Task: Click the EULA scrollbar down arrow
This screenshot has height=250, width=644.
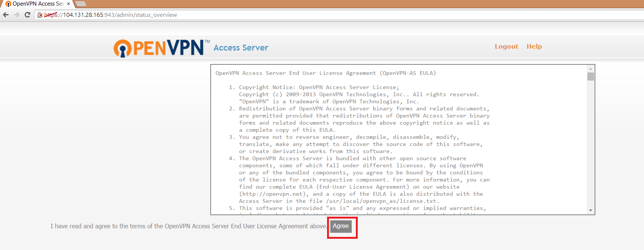Action: tap(590, 210)
